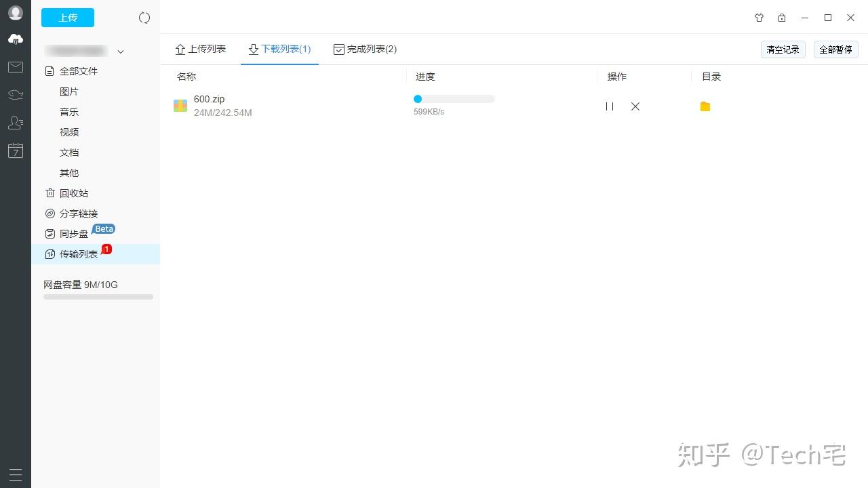Click the clear records button
The image size is (868, 488).
(x=783, y=49)
